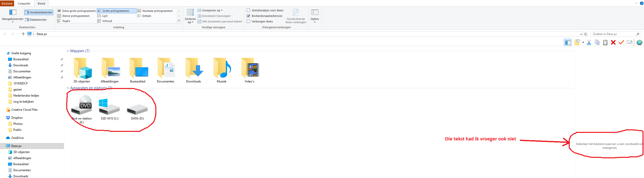
Task: Select Tegels layout option
Action: pyautogui.click(x=64, y=21)
